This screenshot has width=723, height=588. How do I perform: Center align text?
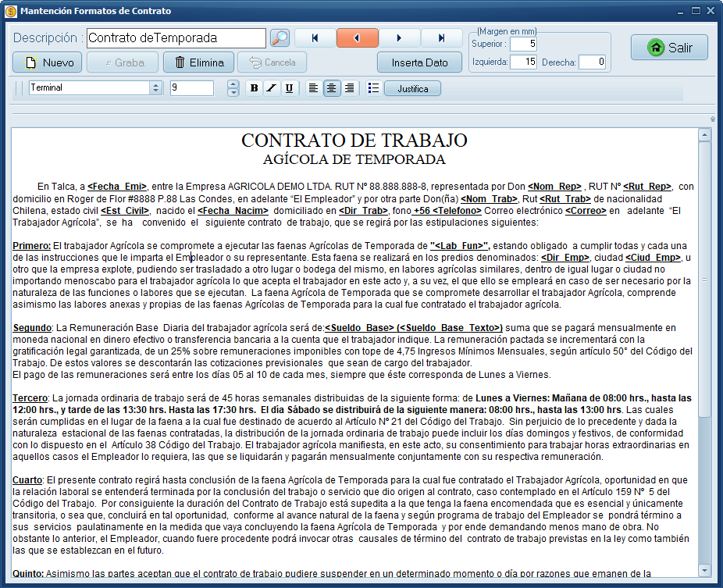pyautogui.click(x=332, y=88)
